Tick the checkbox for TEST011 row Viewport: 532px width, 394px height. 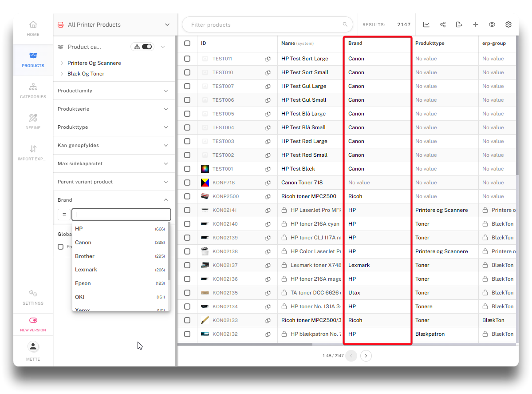click(x=187, y=59)
